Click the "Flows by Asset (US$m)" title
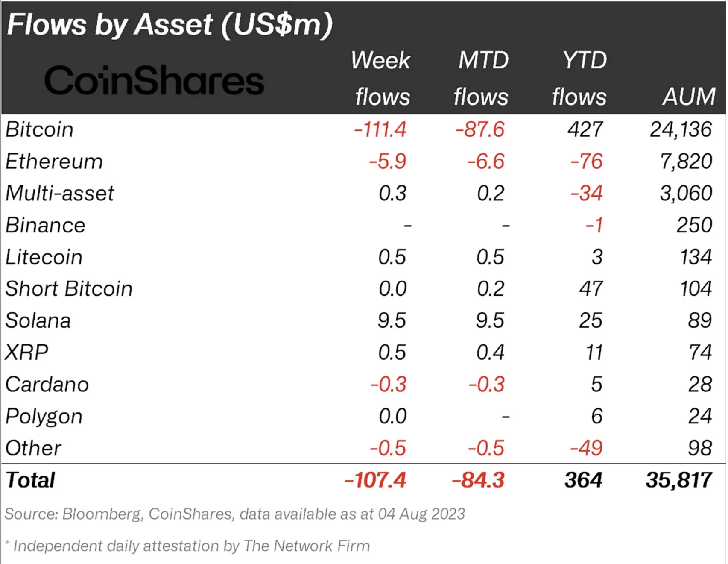Screen dimensions: 728x564 170,24
